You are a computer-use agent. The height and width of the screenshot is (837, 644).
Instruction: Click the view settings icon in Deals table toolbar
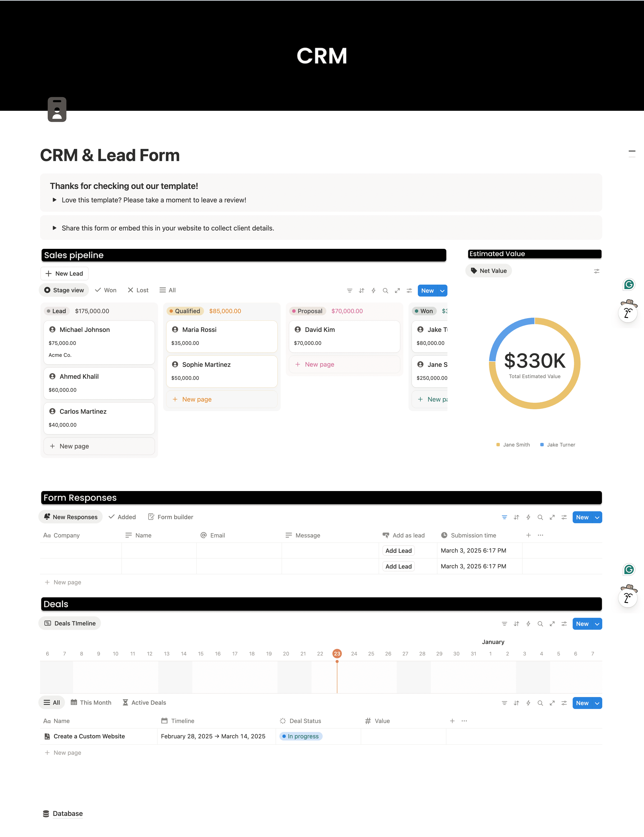click(564, 703)
